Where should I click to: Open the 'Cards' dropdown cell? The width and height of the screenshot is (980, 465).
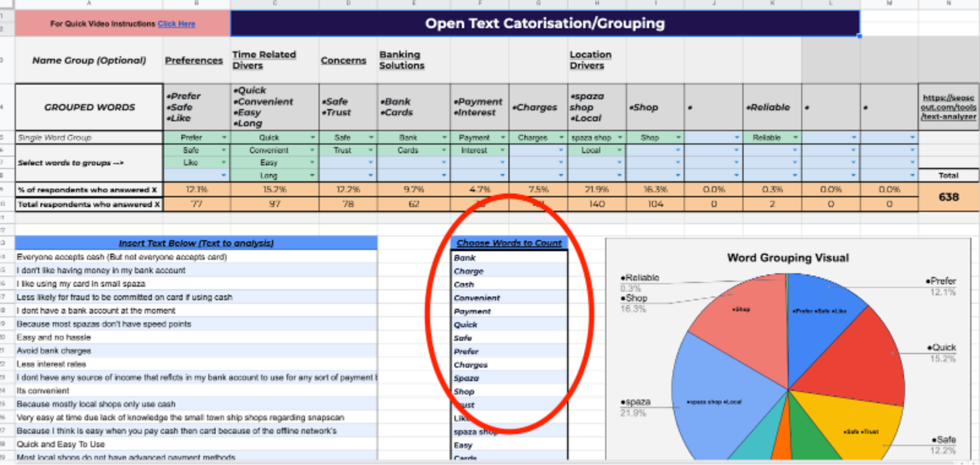click(x=413, y=150)
